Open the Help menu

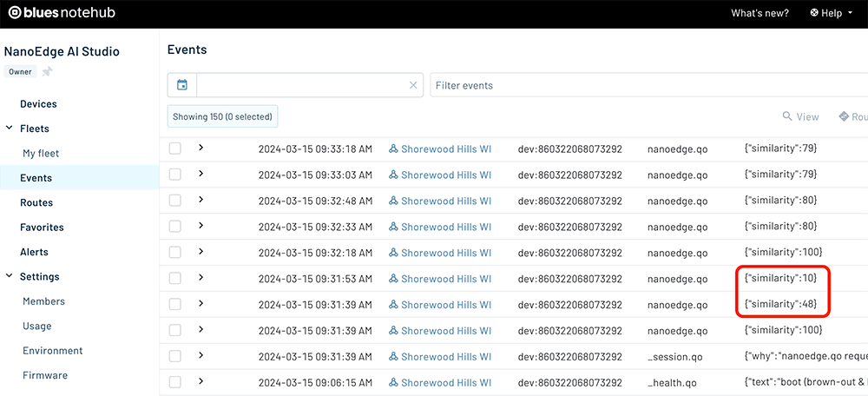831,13
